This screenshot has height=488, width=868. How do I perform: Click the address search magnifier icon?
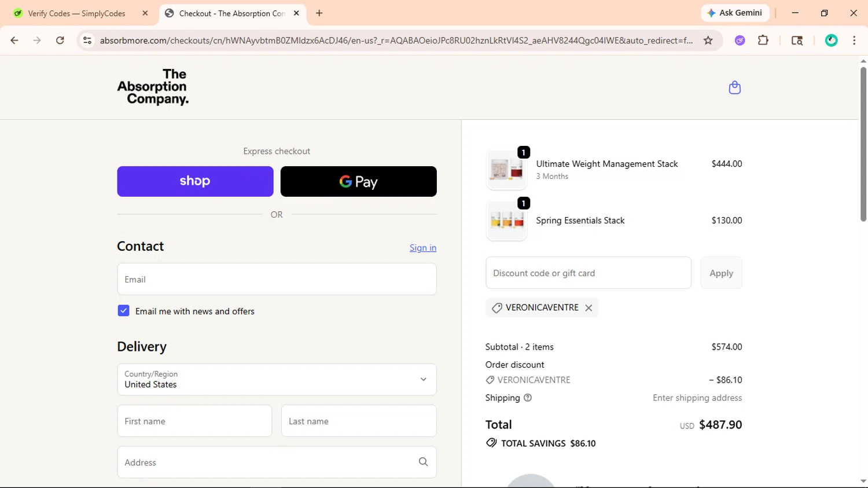[423, 462]
